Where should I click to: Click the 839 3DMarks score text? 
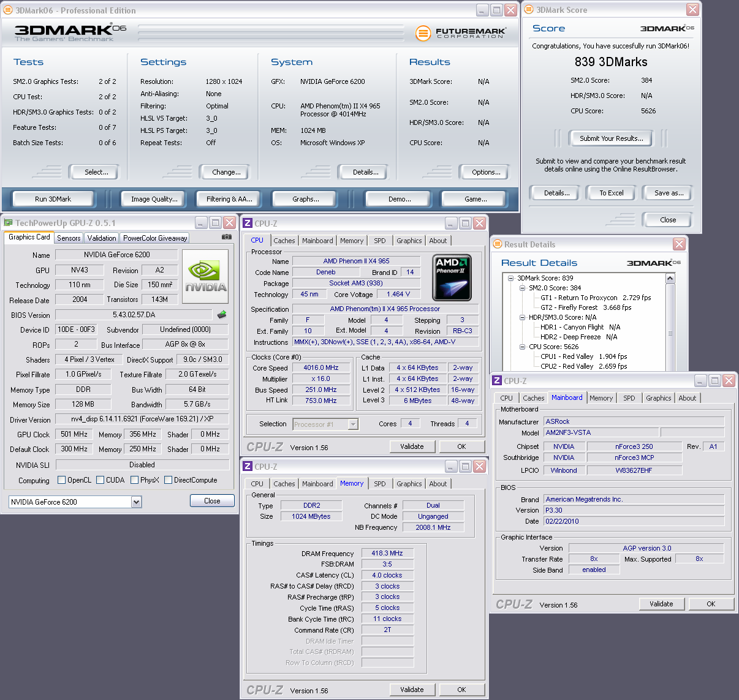[611, 62]
